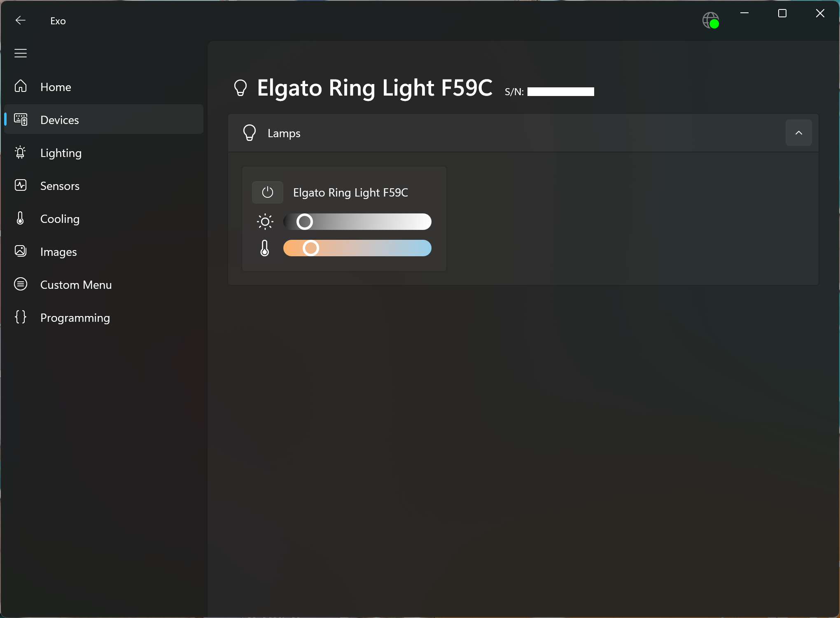
Task: Toggle the hamburger navigation menu
Action: click(x=21, y=53)
